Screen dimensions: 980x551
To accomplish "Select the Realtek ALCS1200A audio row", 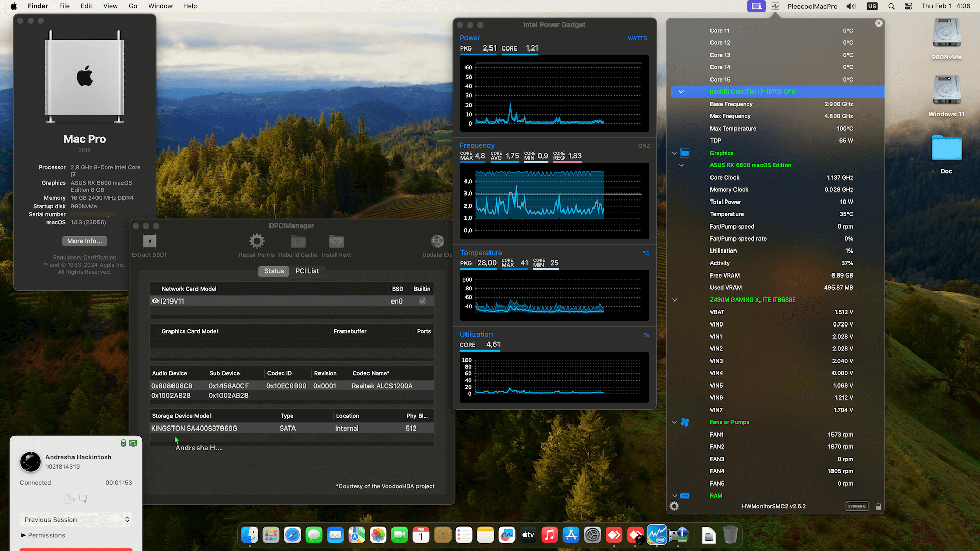I will (x=291, y=386).
